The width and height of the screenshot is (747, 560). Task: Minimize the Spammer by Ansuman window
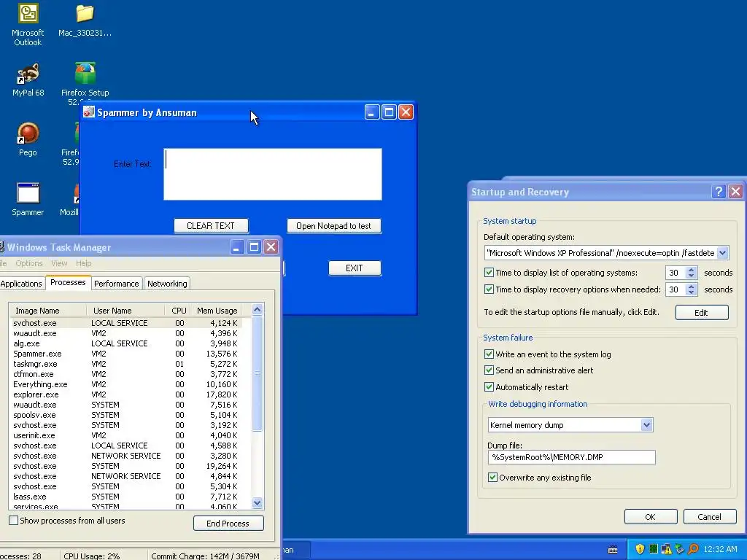[372, 112]
